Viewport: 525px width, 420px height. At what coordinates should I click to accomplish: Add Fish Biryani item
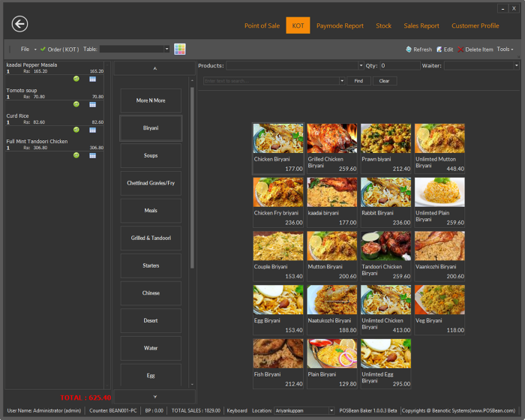coord(278,364)
